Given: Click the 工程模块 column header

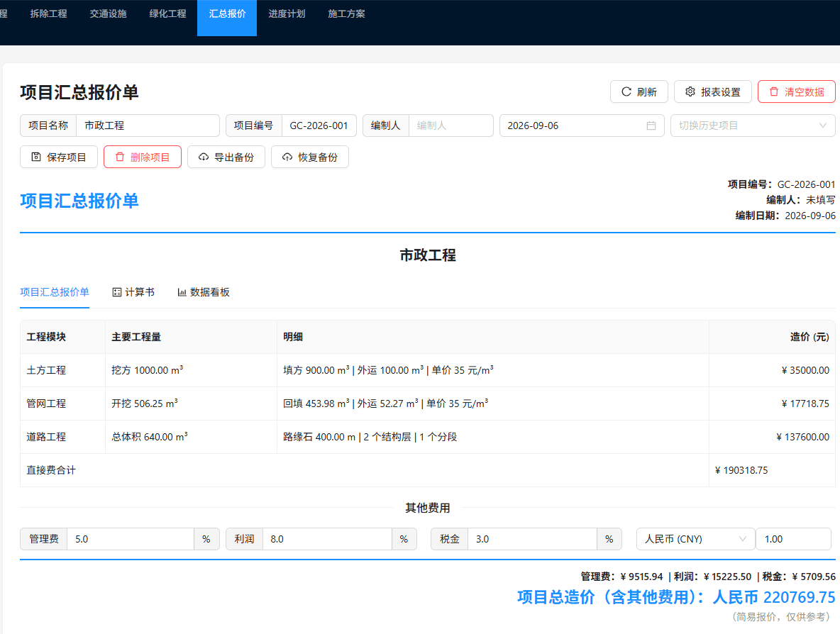Looking at the screenshot, I should [x=62, y=337].
